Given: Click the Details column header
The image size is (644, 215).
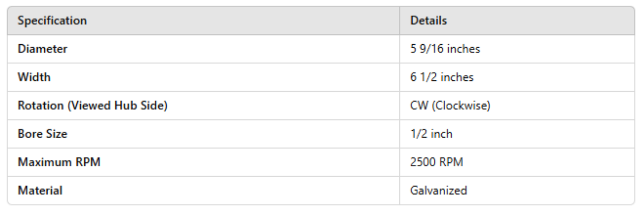Looking at the screenshot, I should tap(428, 21).
